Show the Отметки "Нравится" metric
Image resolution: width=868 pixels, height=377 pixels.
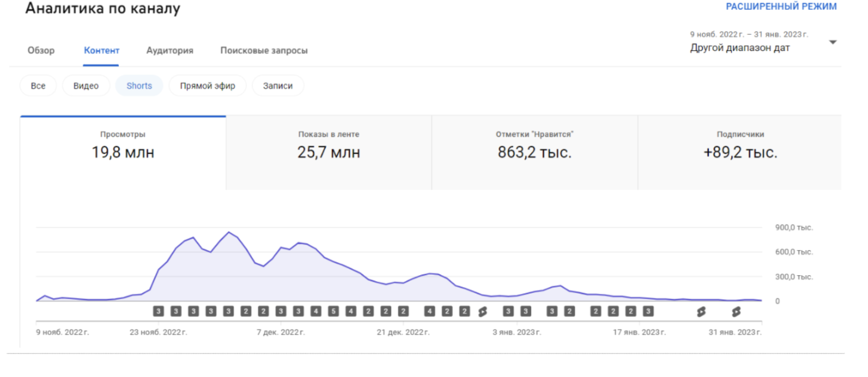(x=534, y=153)
